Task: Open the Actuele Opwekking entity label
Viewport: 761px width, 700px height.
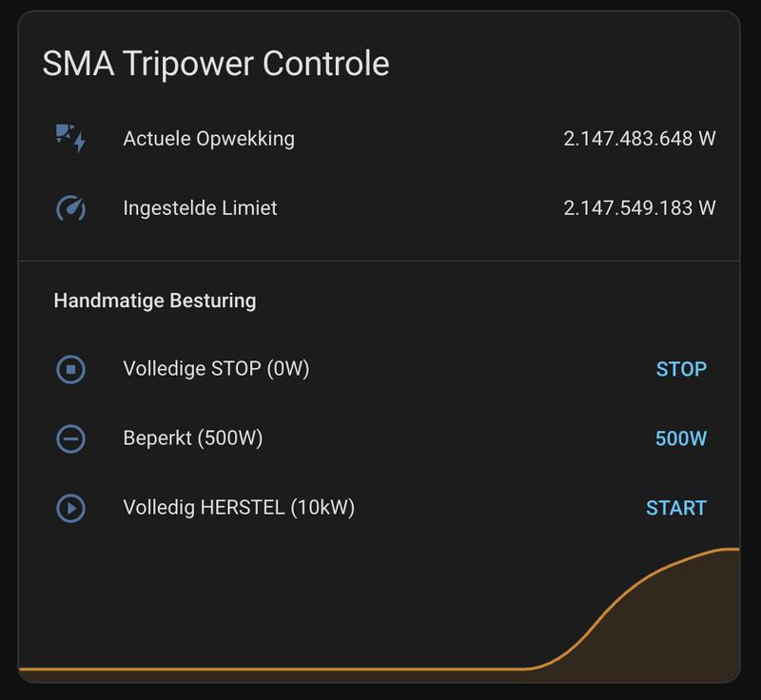Action: 208,139
